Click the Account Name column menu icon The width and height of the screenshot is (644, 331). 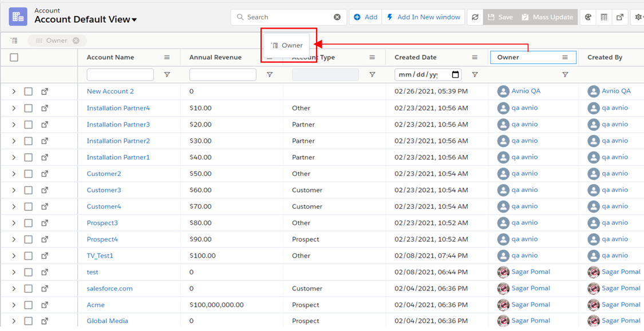click(167, 57)
